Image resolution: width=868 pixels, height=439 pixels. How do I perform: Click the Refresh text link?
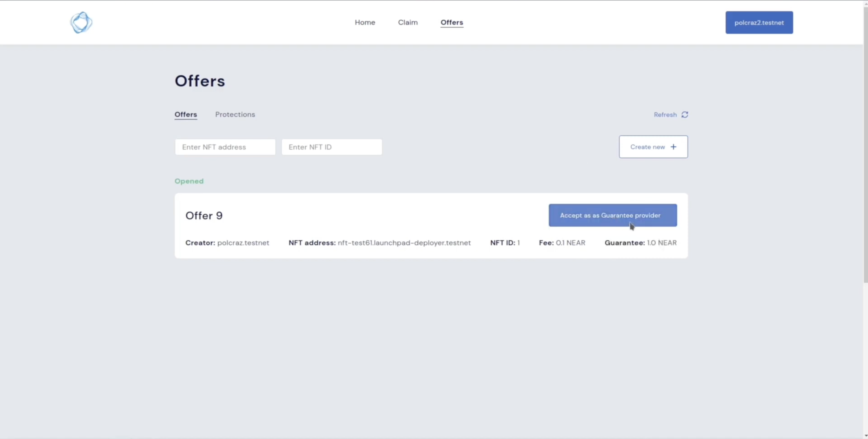tap(665, 115)
